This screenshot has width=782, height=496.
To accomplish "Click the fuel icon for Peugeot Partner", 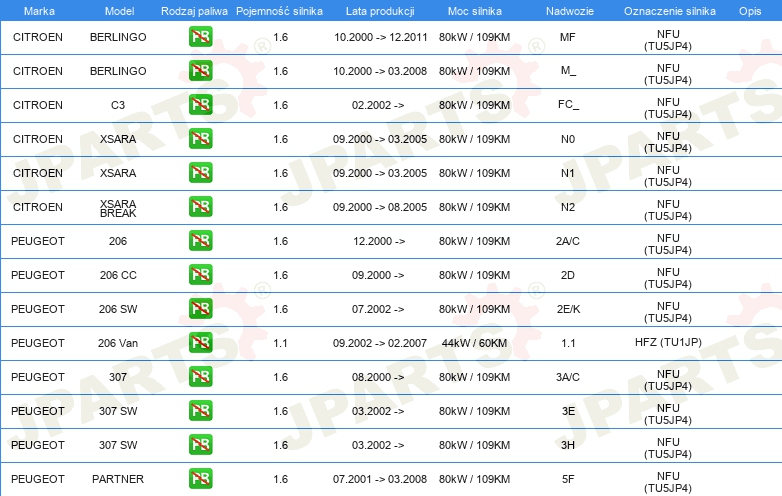I will 200,479.
